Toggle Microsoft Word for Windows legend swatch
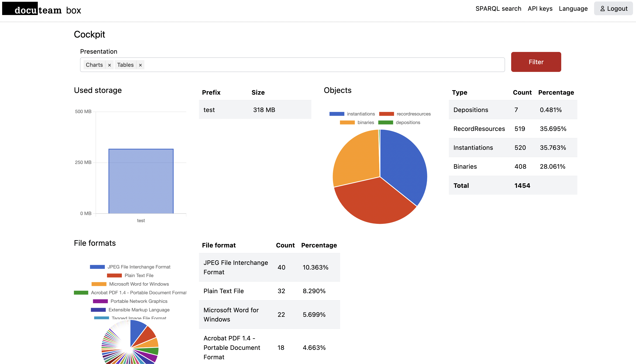Screen dimensions: 636x364 pos(99,284)
